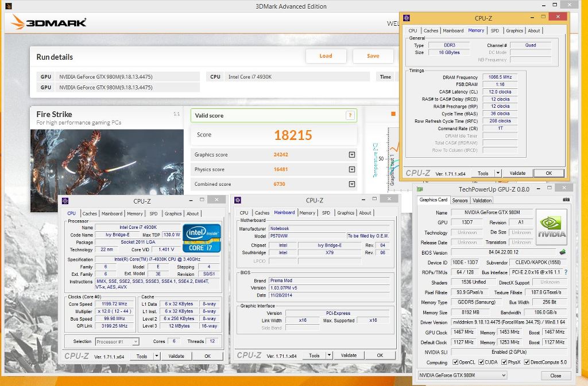
Task: Click the GPU Clock value 1467 MHz
Action: (x=463, y=332)
